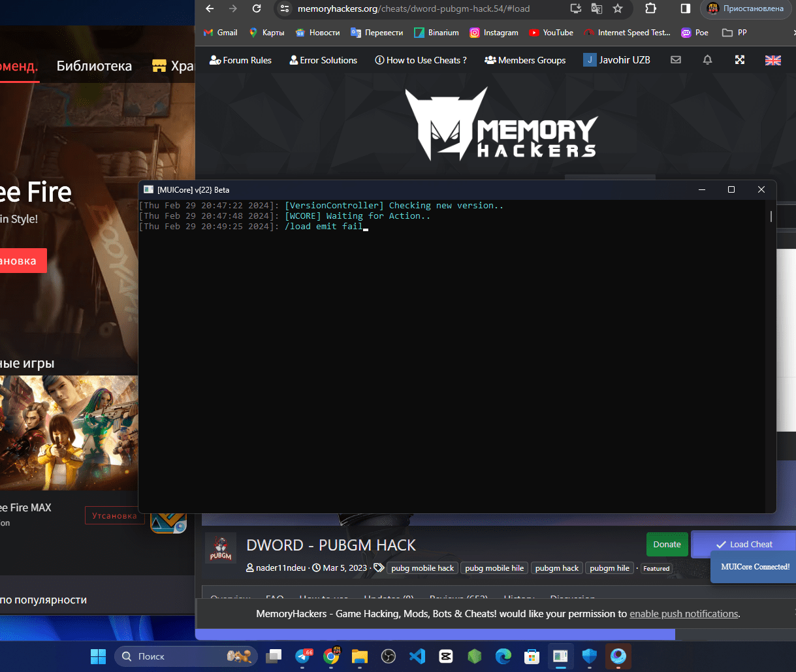The image size is (796, 672).
Task: Open the Binarium bookmark
Action: pyautogui.click(x=437, y=33)
